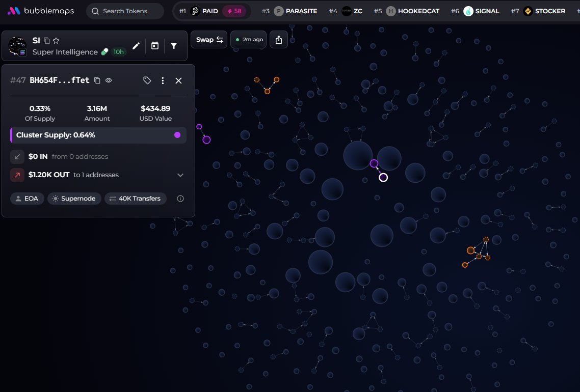Select the white-outlined highlighted wallet bubble
The height and width of the screenshot is (392, 580).
point(383,178)
